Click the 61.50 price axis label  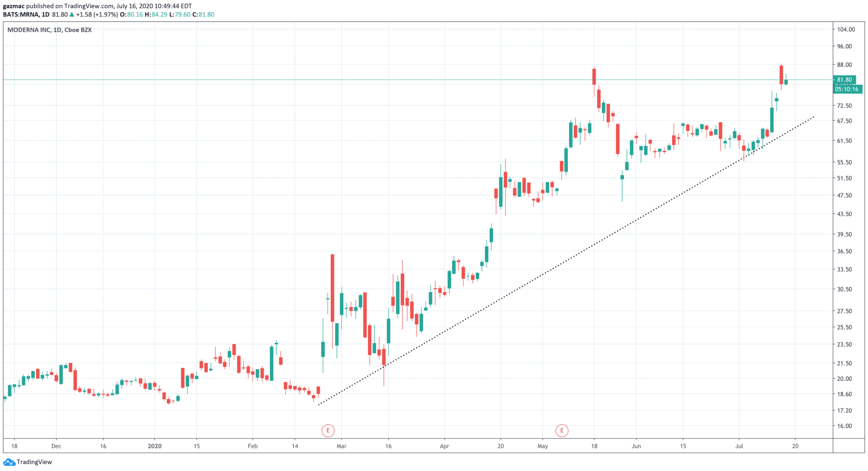(844, 141)
